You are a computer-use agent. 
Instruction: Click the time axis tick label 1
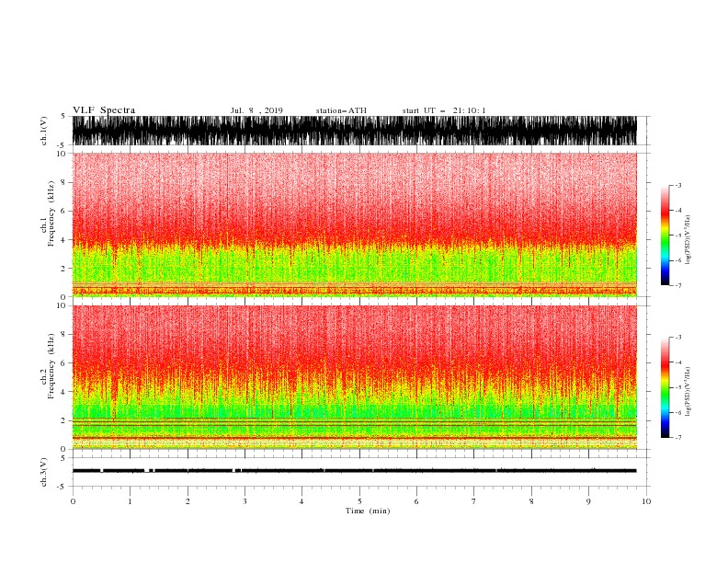coord(130,501)
